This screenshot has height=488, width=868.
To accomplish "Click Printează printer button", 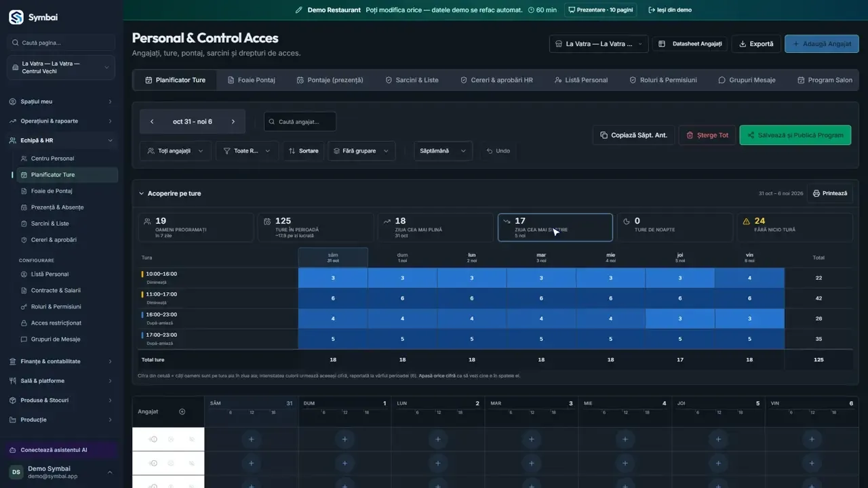I will pyautogui.click(x=830, y=193).
